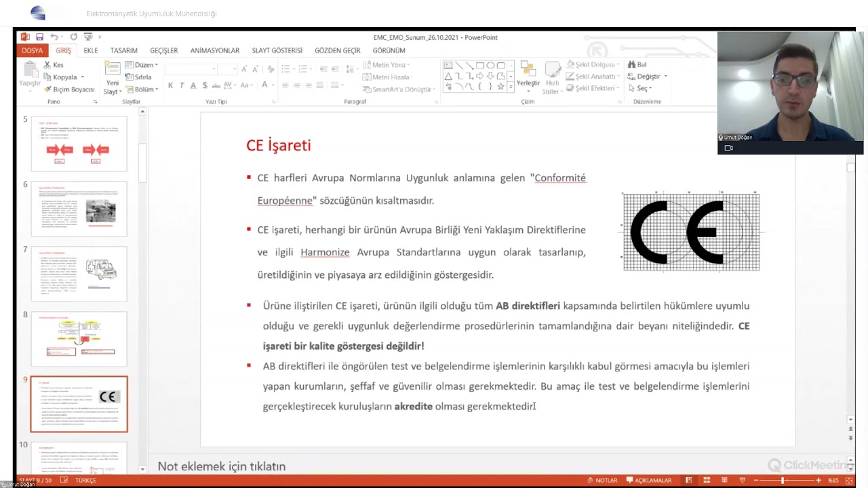The height and width of the screenshot is (488, 868).
Task: Switch to reading view icon
Action: [724, 481]
